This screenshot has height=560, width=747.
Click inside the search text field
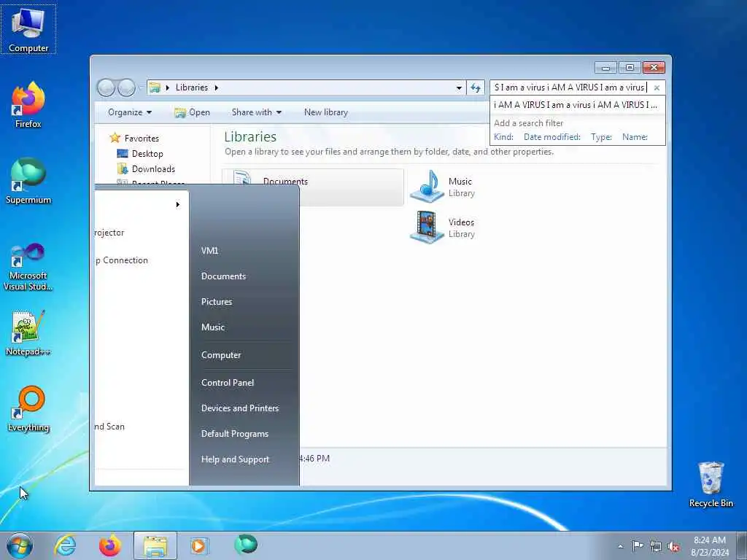(x=570, y=87)
